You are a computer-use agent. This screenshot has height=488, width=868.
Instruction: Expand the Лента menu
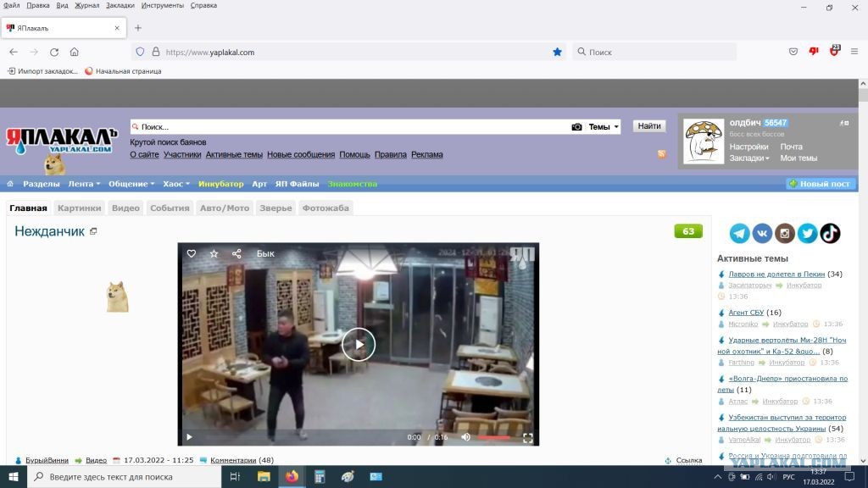tap(84, 184)
